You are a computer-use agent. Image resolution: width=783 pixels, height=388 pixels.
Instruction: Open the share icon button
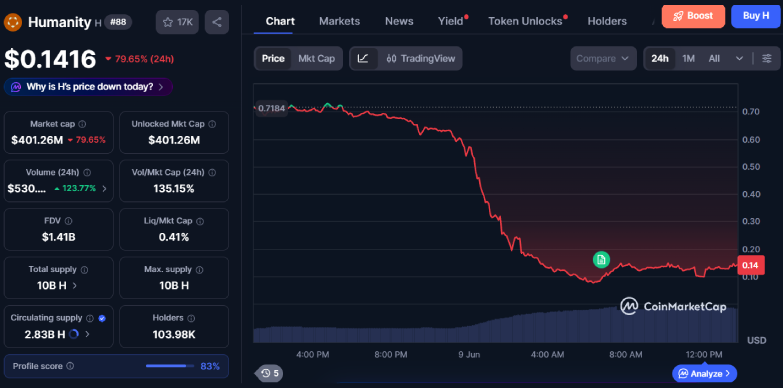coord(217,22)
